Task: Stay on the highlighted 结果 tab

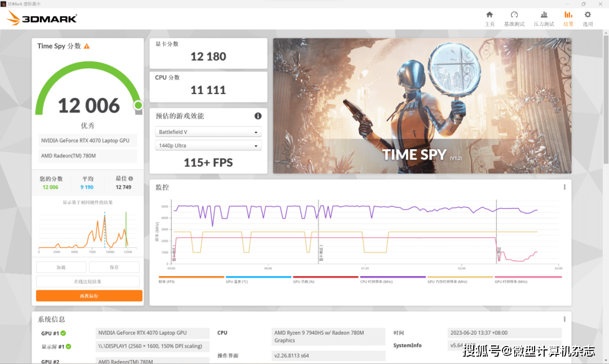Action: click(568, 18)
